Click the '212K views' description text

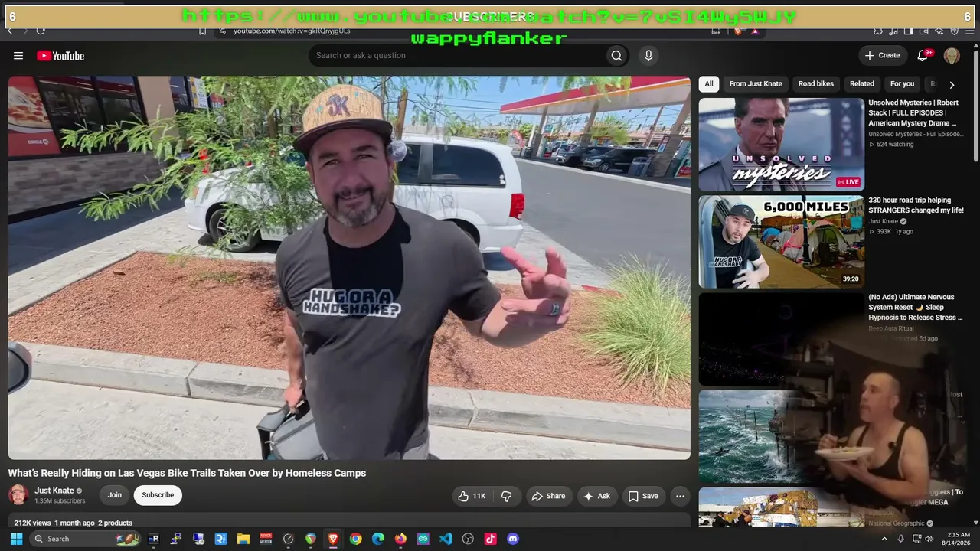(x=32, y=523)
